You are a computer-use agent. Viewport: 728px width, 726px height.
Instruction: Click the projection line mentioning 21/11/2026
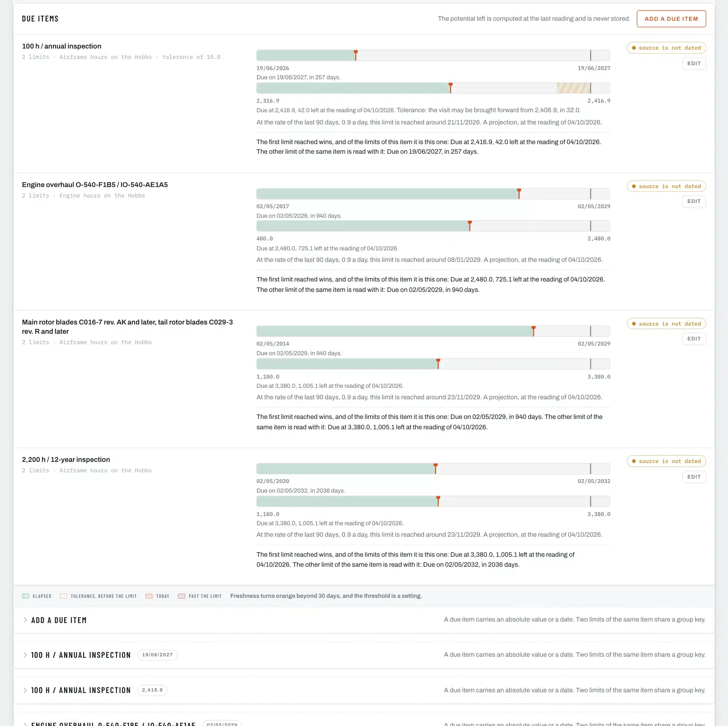click(x=429, y=122)
